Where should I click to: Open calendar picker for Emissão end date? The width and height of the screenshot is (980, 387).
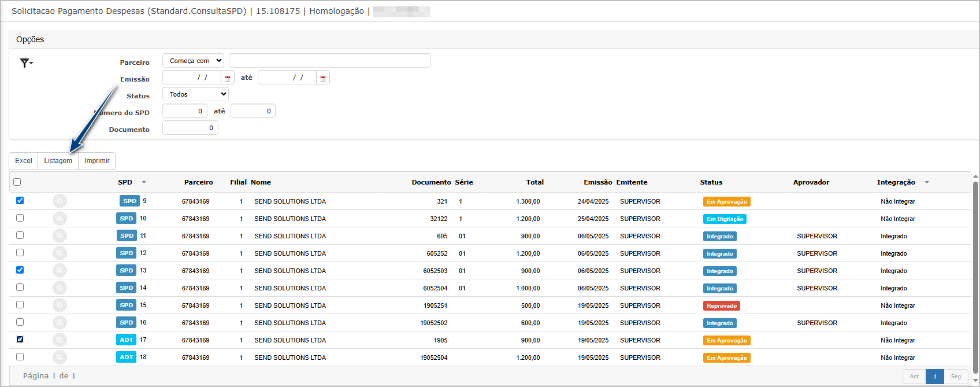pyautogui.click(x=323, y=78)
